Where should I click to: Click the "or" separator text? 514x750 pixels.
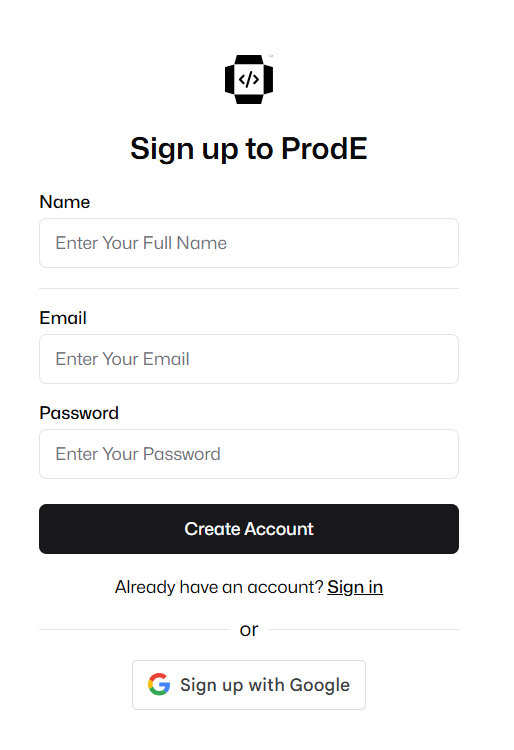point(249,629)
